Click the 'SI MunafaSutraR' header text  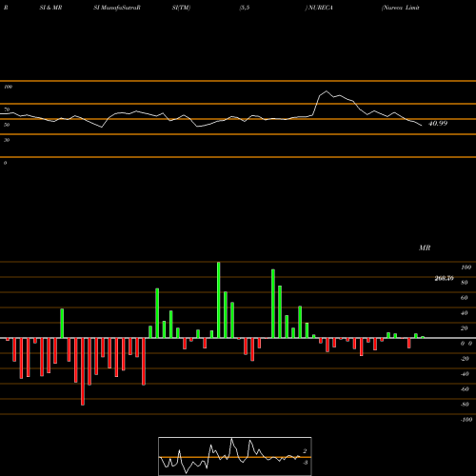(117, 8)
